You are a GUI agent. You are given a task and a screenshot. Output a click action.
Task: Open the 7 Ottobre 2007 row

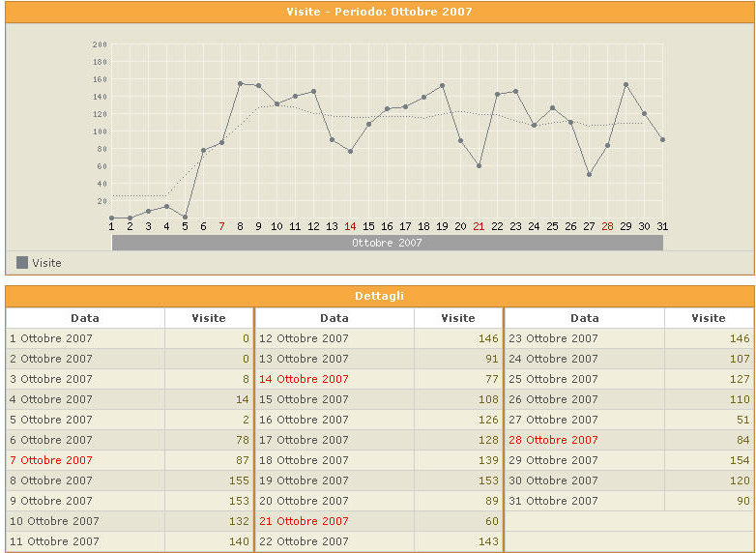(57, 460)
